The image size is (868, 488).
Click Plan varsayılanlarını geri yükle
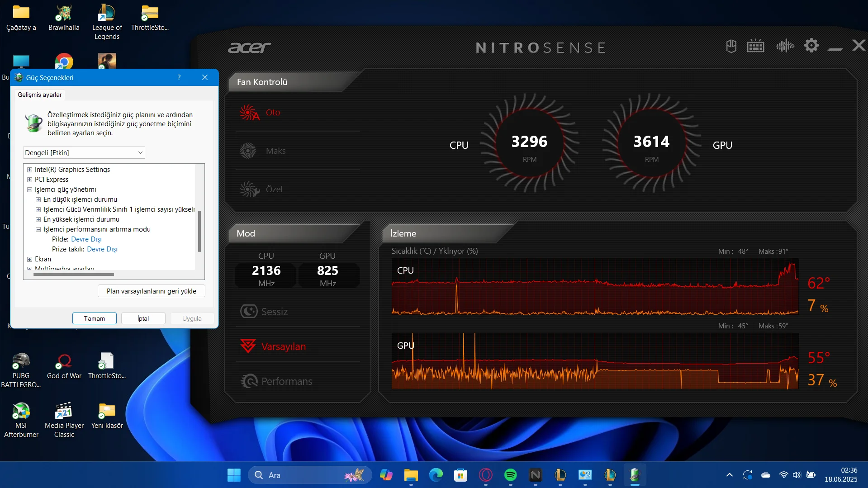152,291
